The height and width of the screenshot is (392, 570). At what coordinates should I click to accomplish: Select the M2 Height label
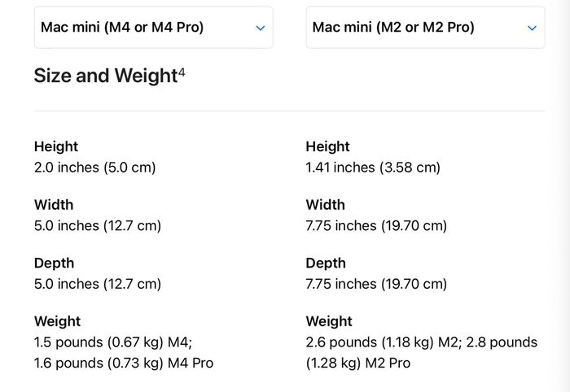(327, 146)
